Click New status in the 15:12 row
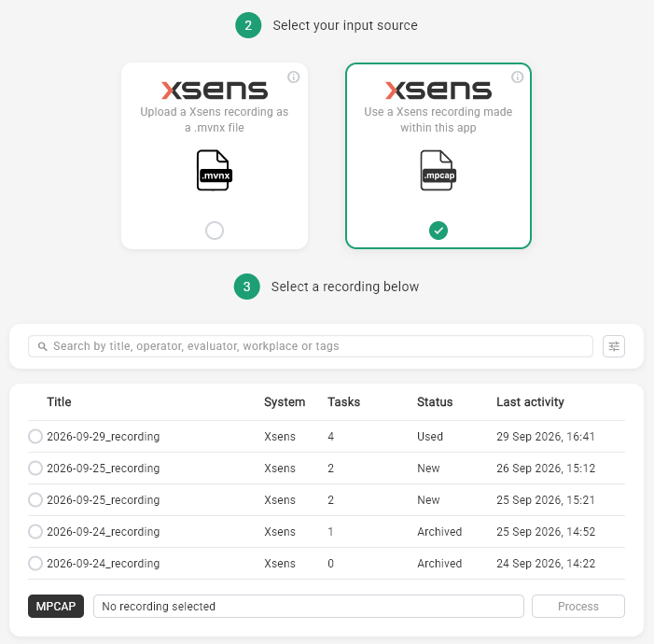654x644 pixels. pyautogui.click(x=428, y=468)
